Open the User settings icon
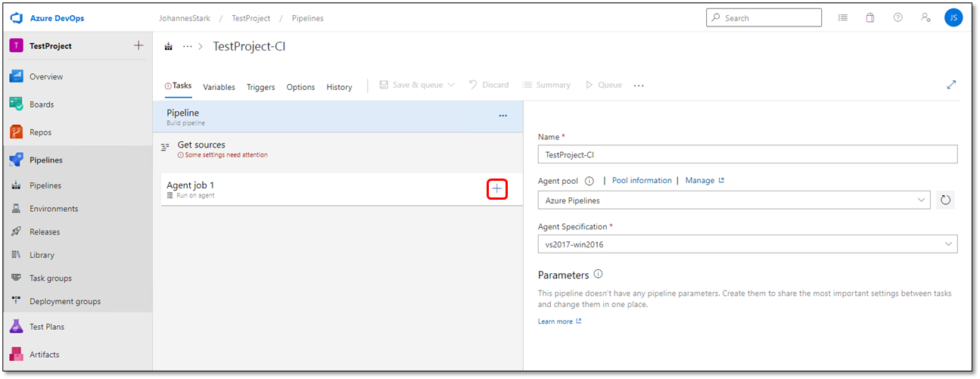This screenshot has width=980, height=379. point(925,17)
